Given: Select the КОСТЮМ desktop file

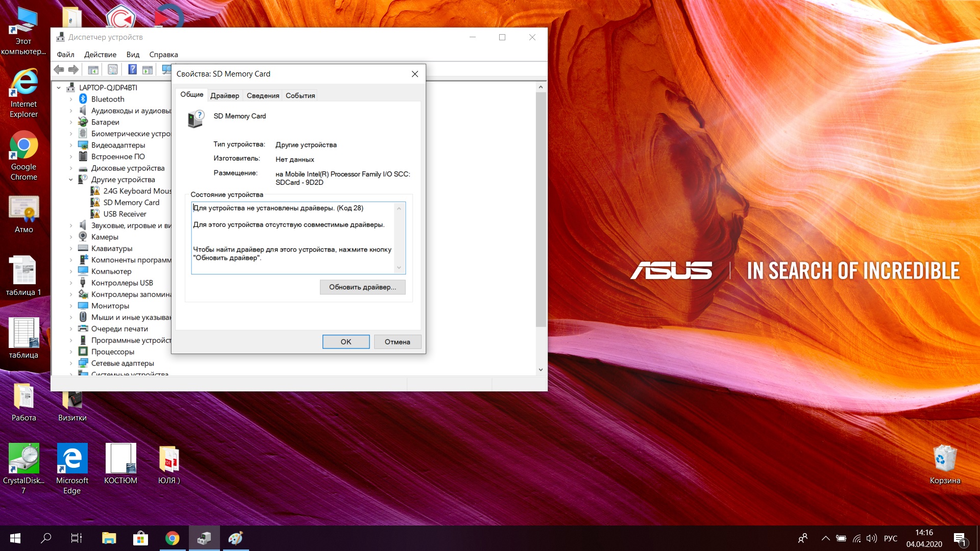Looking at the screenshot, I should point(120,464).
